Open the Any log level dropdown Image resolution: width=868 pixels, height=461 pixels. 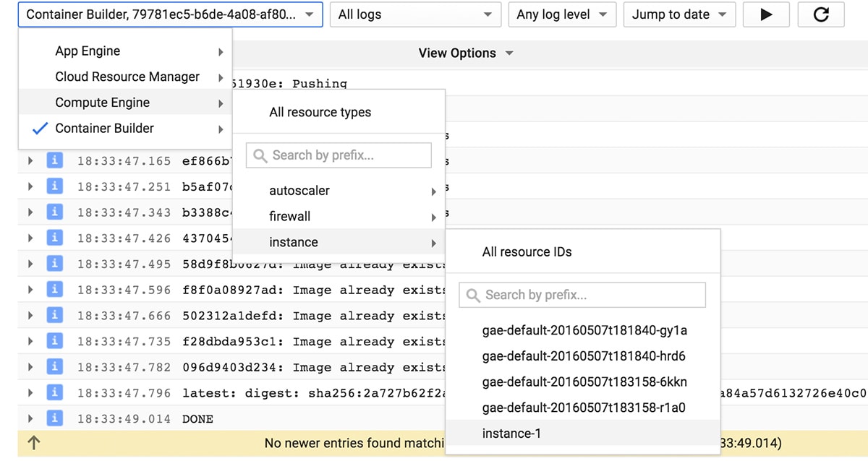[x=562, y=14]
